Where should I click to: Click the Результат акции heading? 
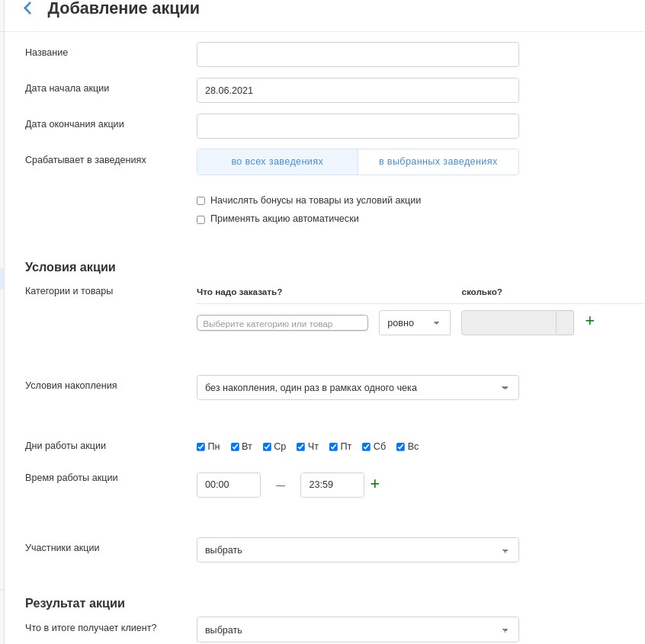(x=75, y=603)
